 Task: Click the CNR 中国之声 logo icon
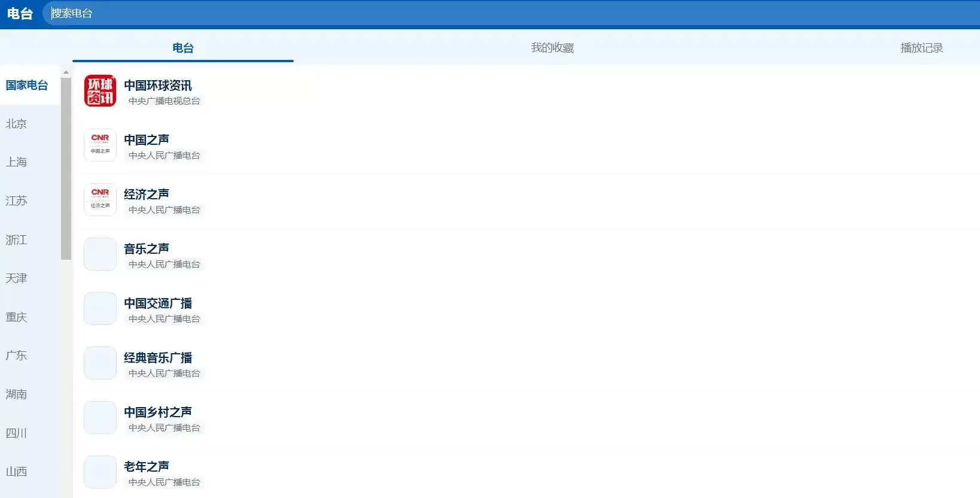[100, 145]
